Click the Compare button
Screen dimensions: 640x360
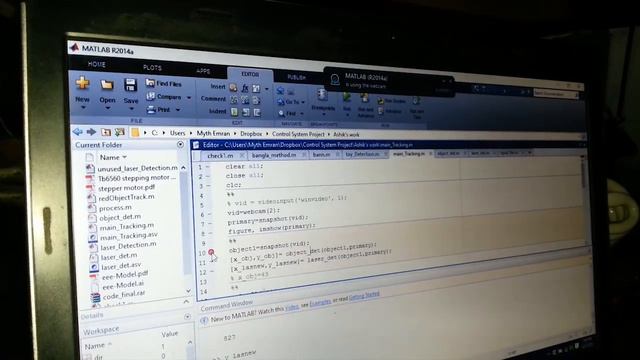coord(164,96)
